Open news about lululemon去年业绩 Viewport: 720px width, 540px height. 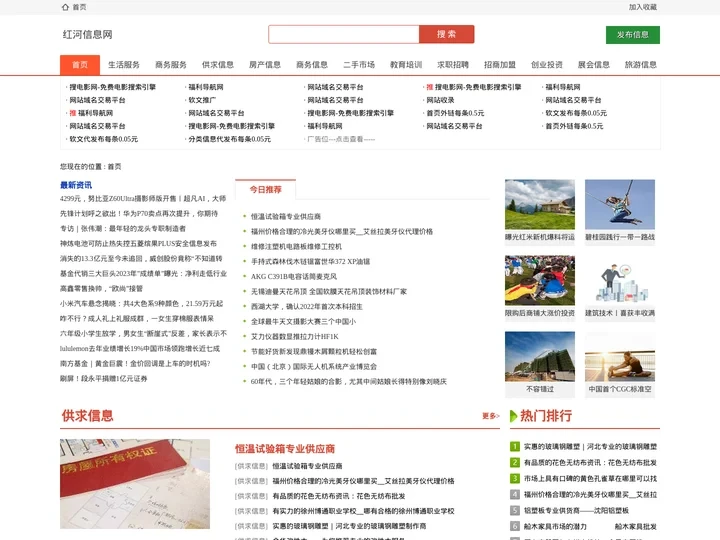pos(140,349)
